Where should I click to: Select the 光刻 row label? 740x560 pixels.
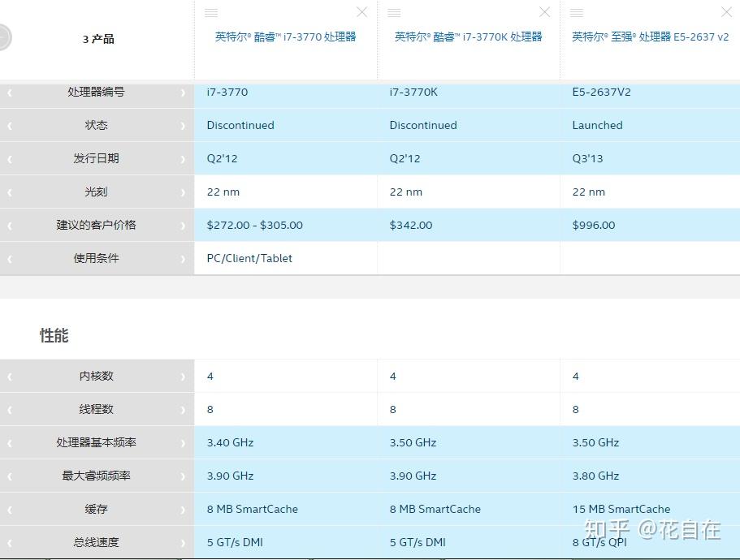[x=97, y=192]
